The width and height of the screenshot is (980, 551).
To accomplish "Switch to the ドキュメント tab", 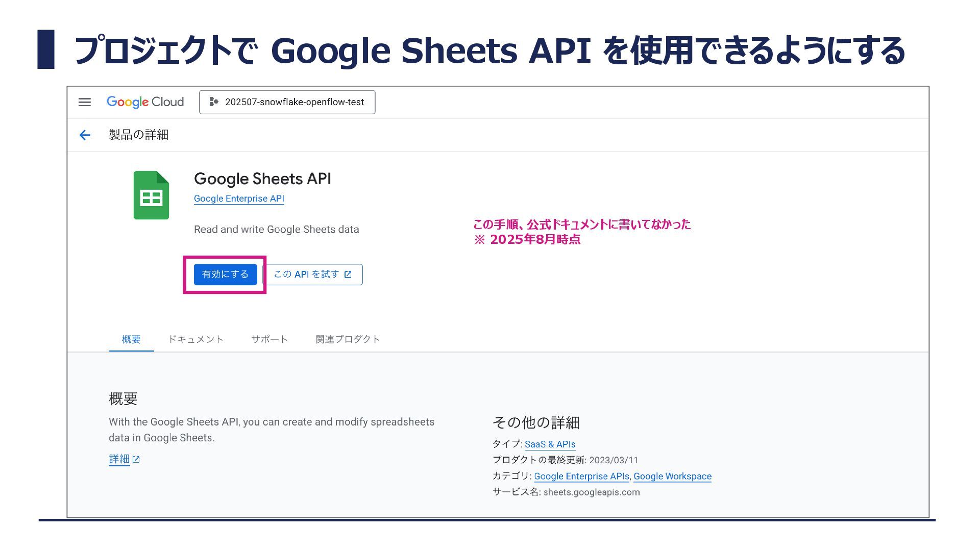I will pos(196,339).
